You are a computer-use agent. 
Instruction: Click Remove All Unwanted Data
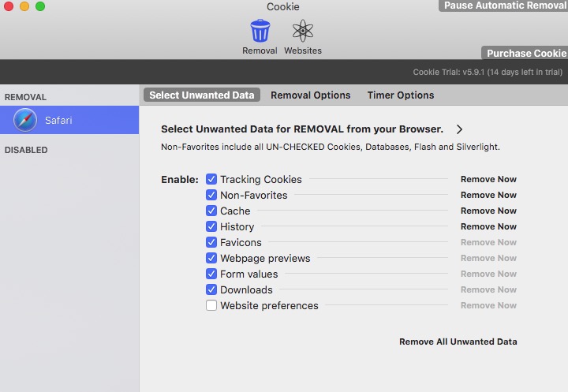pos(458,342)
